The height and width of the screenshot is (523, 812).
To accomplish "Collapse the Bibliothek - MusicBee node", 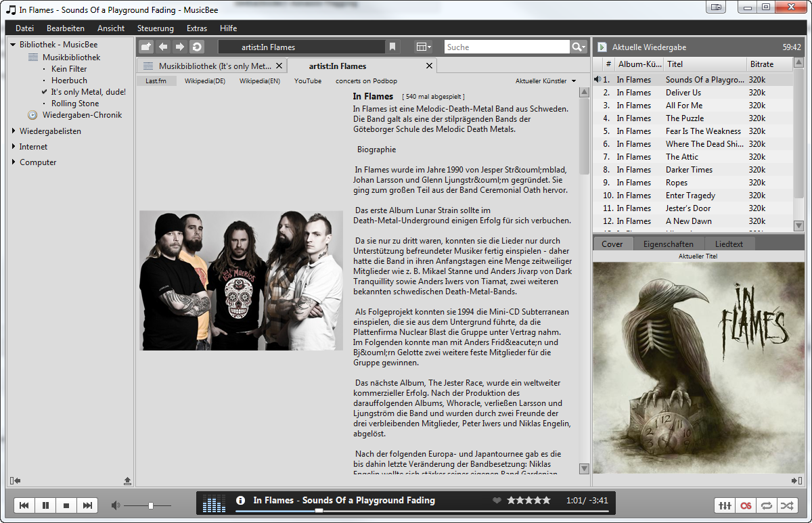I will tap(13, 45).
